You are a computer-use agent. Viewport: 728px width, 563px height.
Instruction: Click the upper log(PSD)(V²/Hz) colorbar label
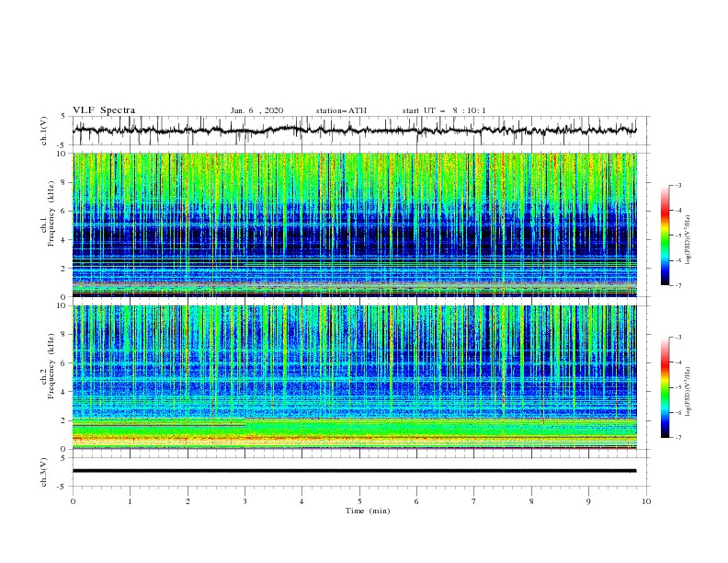(688, 240)
